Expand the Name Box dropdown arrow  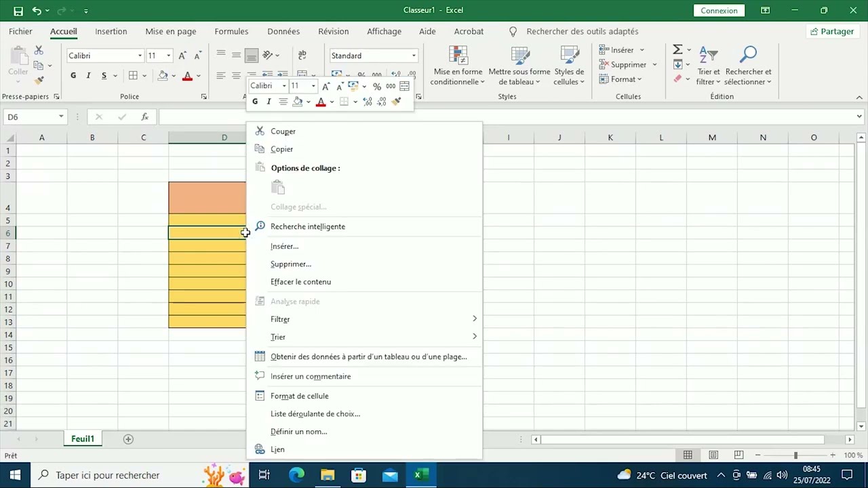pos(60,117)
